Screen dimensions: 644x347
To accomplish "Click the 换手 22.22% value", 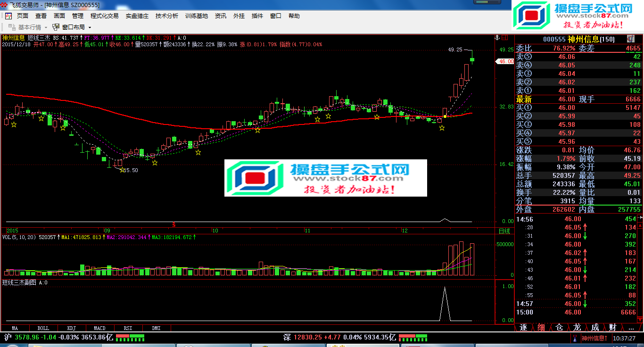I will 564,192.
